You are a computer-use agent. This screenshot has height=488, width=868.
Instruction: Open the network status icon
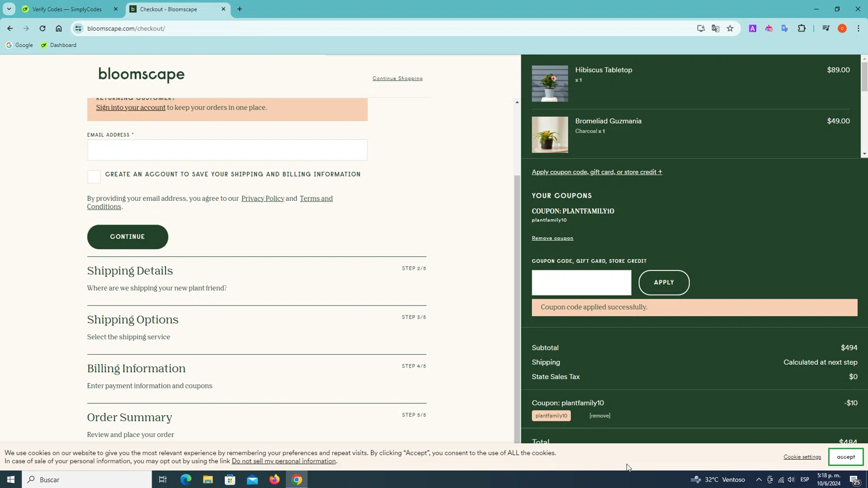coord(781,479)
